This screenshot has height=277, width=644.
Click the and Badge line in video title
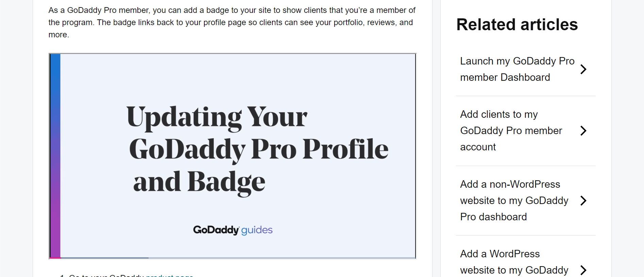point(199,182)
